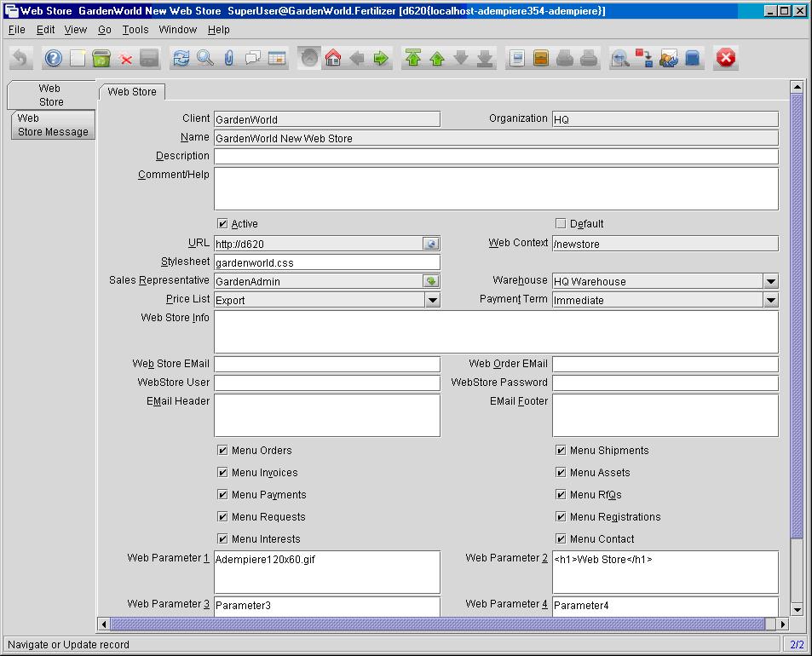
Task: Click the green forward arrow icon
Action: (381, 58)
